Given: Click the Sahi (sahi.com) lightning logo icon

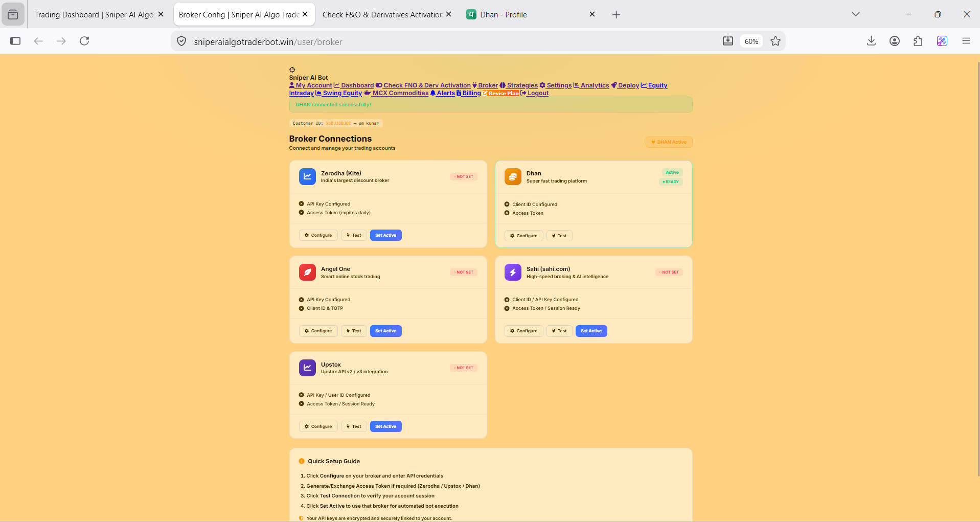Looking at the screenshot, I should click(513, 272).
